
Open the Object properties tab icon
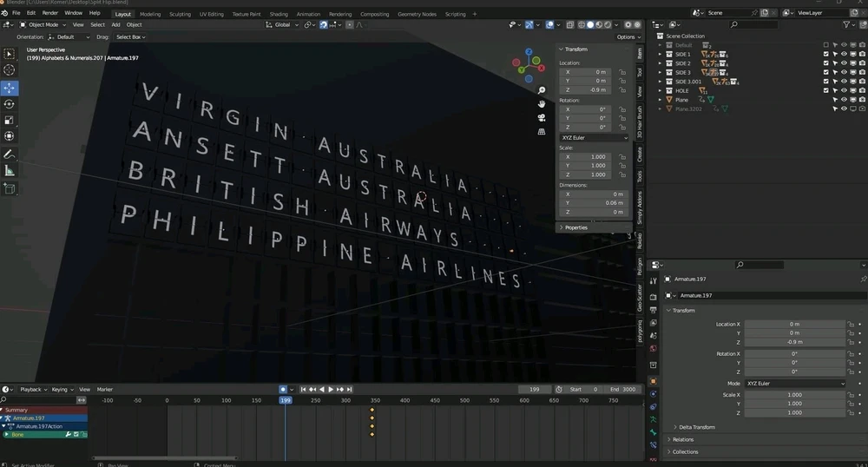point(654,381)
